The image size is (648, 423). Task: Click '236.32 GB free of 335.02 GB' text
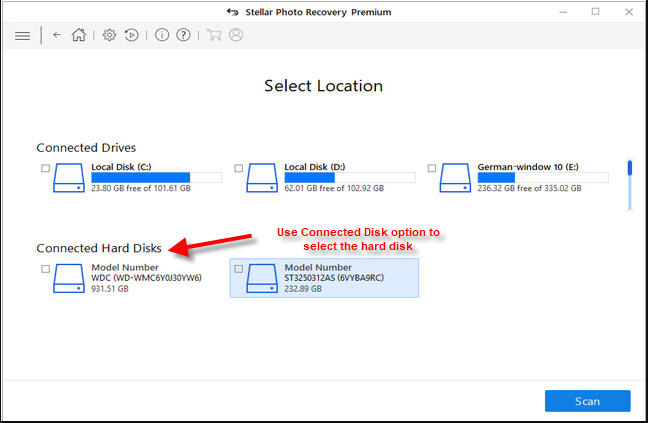point(529,188)
